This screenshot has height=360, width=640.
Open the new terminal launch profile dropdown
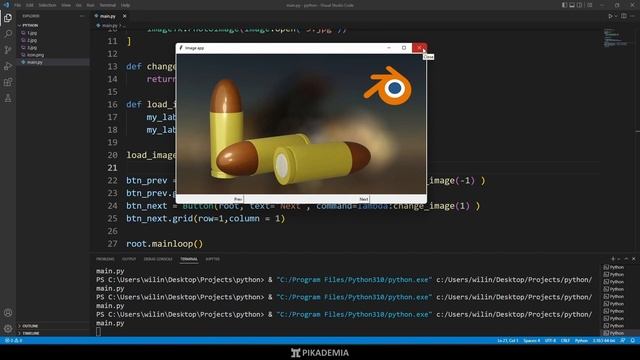point(618,259)
